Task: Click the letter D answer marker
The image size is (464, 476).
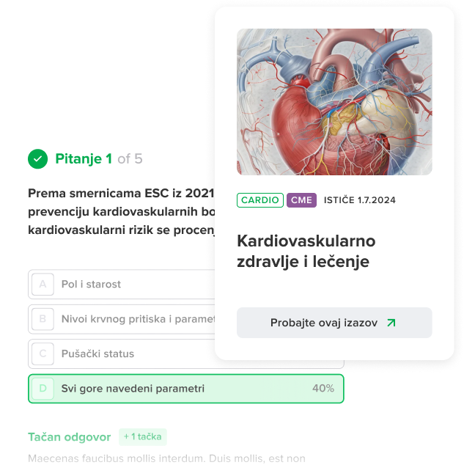Action: point(43,388)
